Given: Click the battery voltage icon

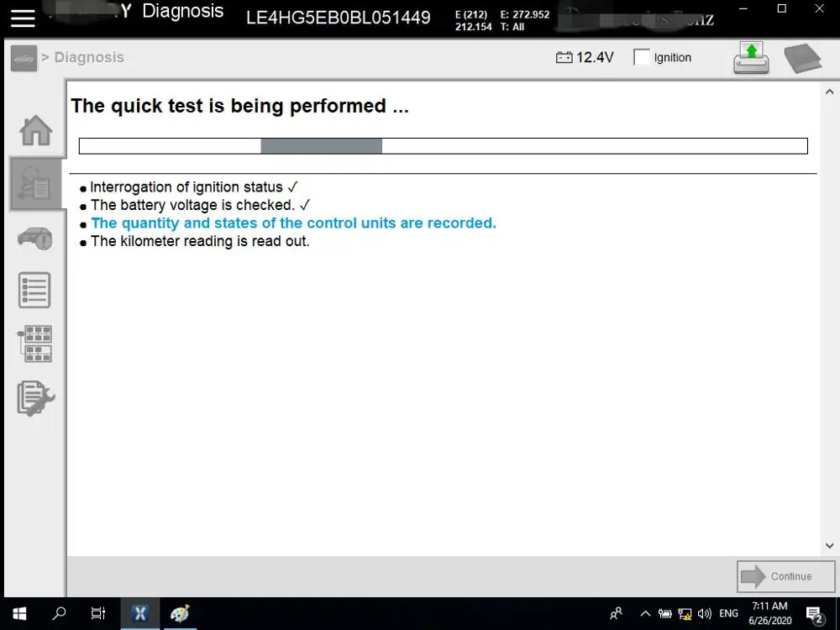Looking at the screenshot, I should pos(564,57).
